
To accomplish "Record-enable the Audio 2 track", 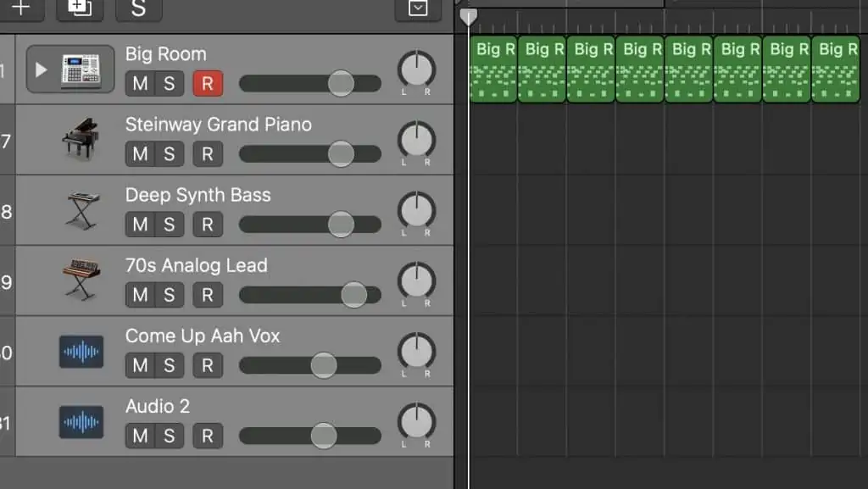I will (x=208, y=436).
